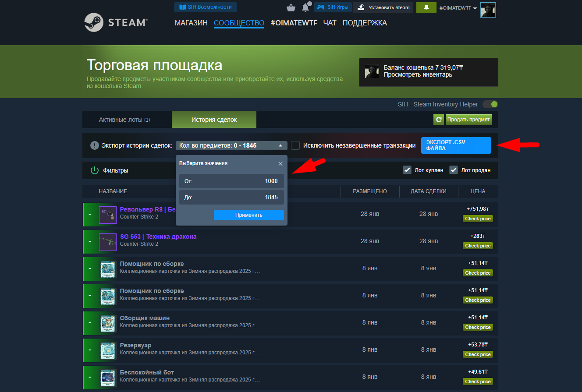582x392 pixels.
Task: Open the shopping cart basket icon
Action: [x=291, y=7]
